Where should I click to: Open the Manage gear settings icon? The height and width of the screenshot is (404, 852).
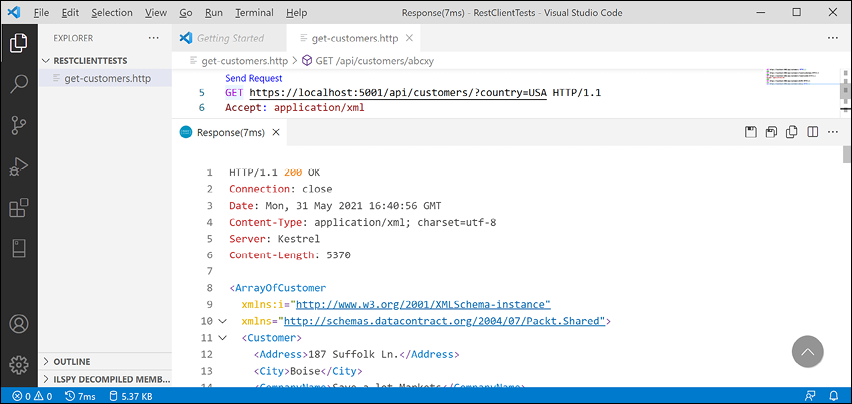click(x=18, y=365)
